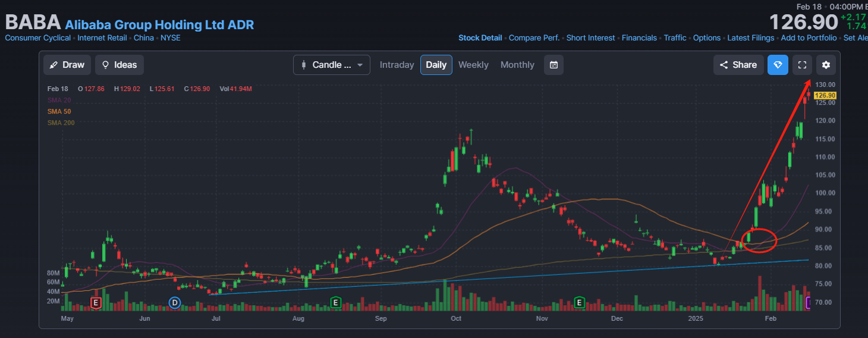Open the Ideas lightbulb button
Image resolution: width=868 pixels, height=338 pixels.
pyautogui.click(x=119, y=65)
